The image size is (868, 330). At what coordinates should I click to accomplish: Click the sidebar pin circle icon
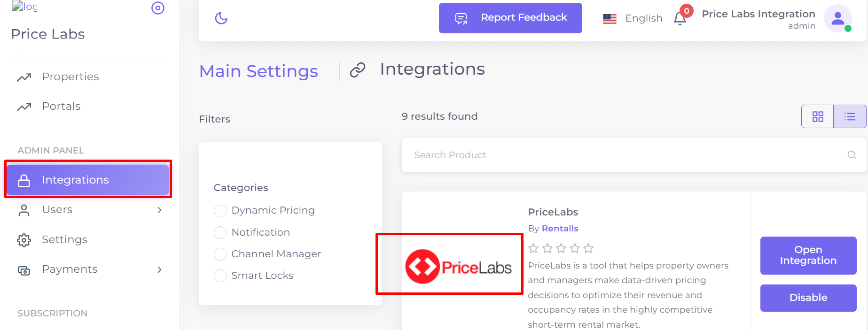click(158, 8)
